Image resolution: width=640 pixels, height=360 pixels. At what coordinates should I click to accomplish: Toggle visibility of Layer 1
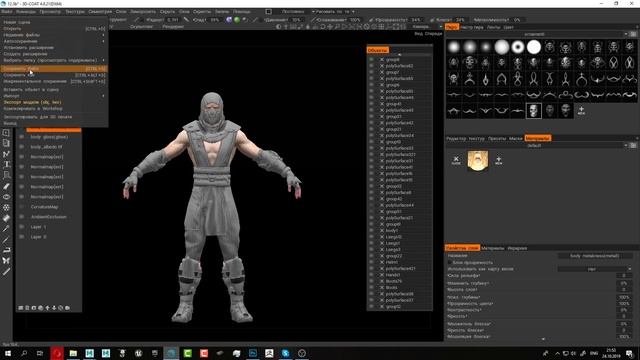point(22,227)
